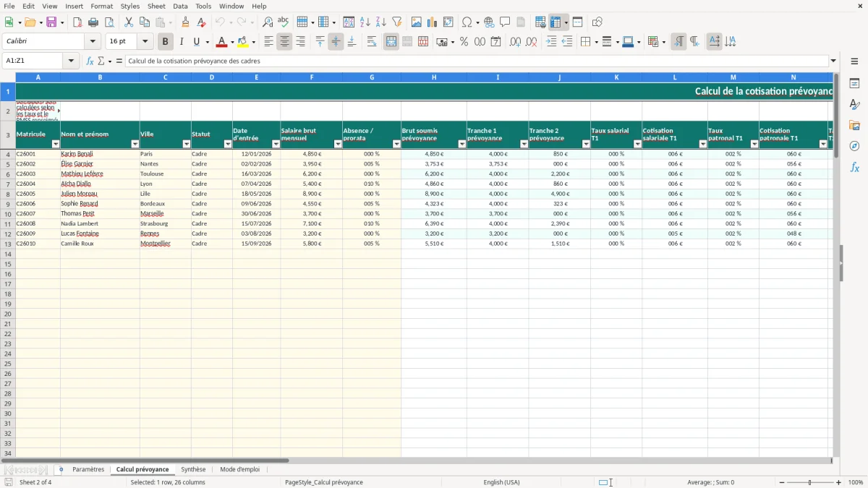The height and width of the screenshot is (488, 868).
Task: Sort ascending
Action: [365, 22]
